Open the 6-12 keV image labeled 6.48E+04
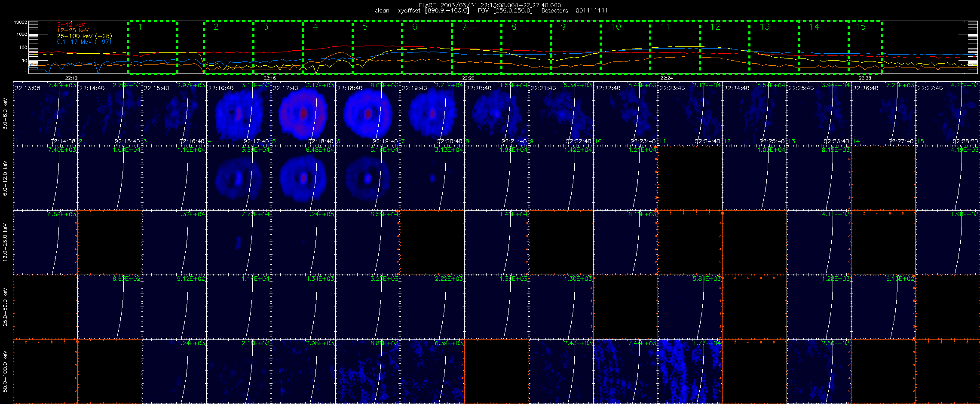This screenshot has height=404, width=980. click(303, 178)
